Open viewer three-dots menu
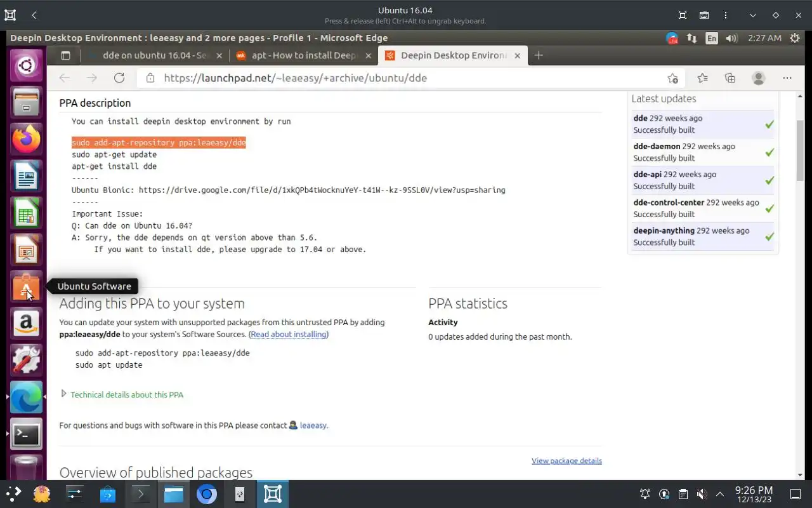This screenshot has width=812, height=508. pyautogui.click(x=726, y=15)
